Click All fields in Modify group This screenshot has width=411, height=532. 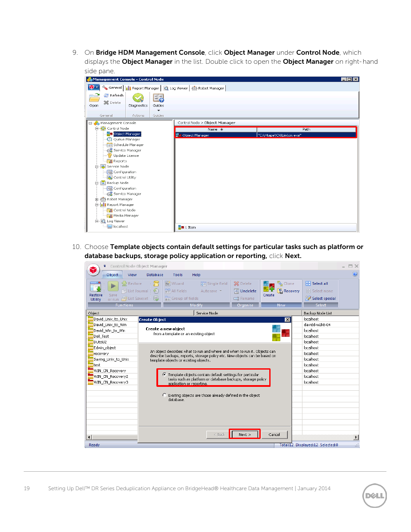click(176, 291)
